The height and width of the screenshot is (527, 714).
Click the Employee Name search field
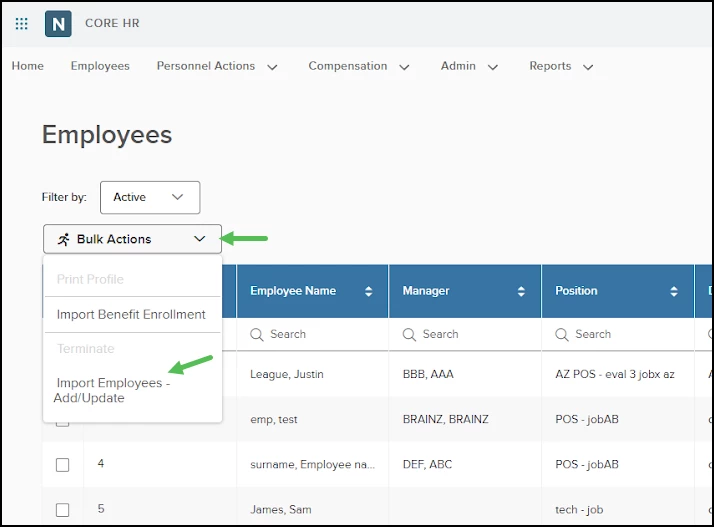pyautogui.click(x=312, y=334)
